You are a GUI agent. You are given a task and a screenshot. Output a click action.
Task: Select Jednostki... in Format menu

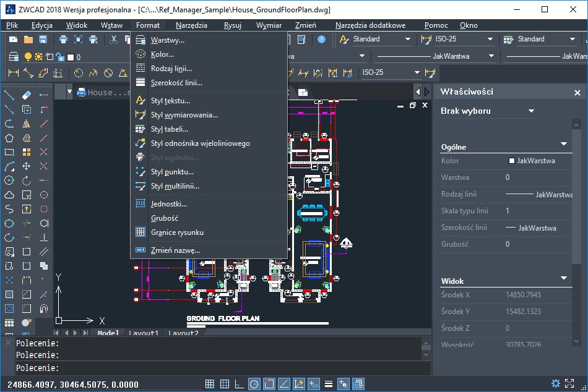tap(209, 204)
